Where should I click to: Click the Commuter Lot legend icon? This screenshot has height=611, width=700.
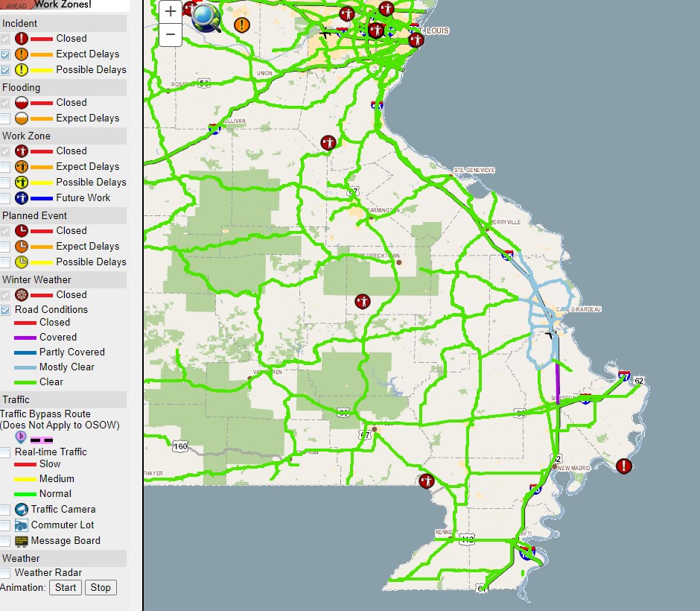(22, 525)
